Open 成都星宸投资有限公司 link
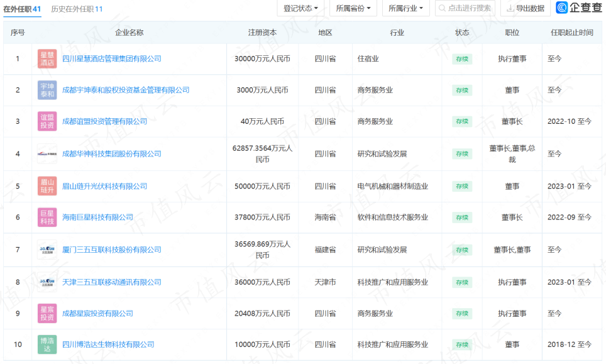Image resolution: width=606 pixels, height=364 pixels. [97, 313]
